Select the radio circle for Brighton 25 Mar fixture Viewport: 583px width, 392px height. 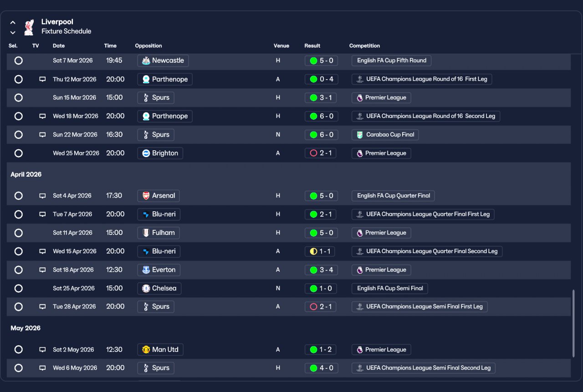click(x=18, y=153)
